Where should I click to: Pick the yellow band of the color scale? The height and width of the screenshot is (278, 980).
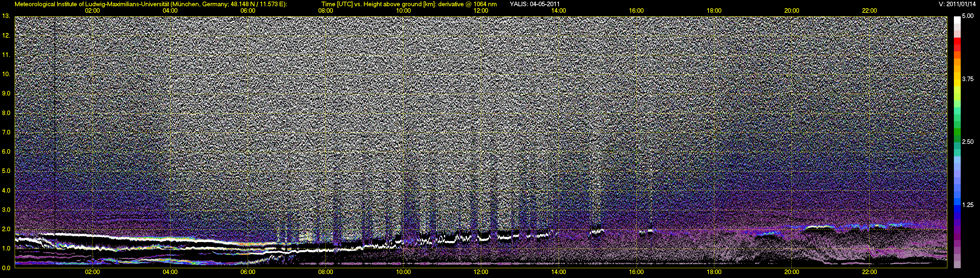pyautogui.click(x=957, y=84)
